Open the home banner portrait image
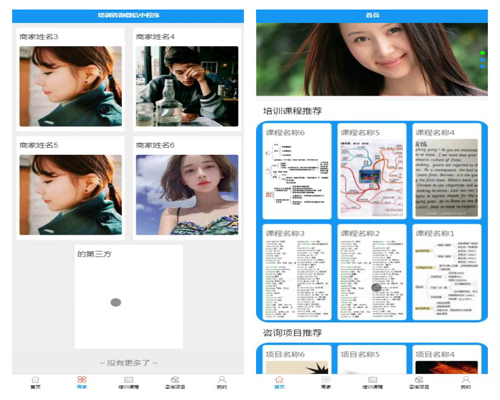 pos(372,59)
